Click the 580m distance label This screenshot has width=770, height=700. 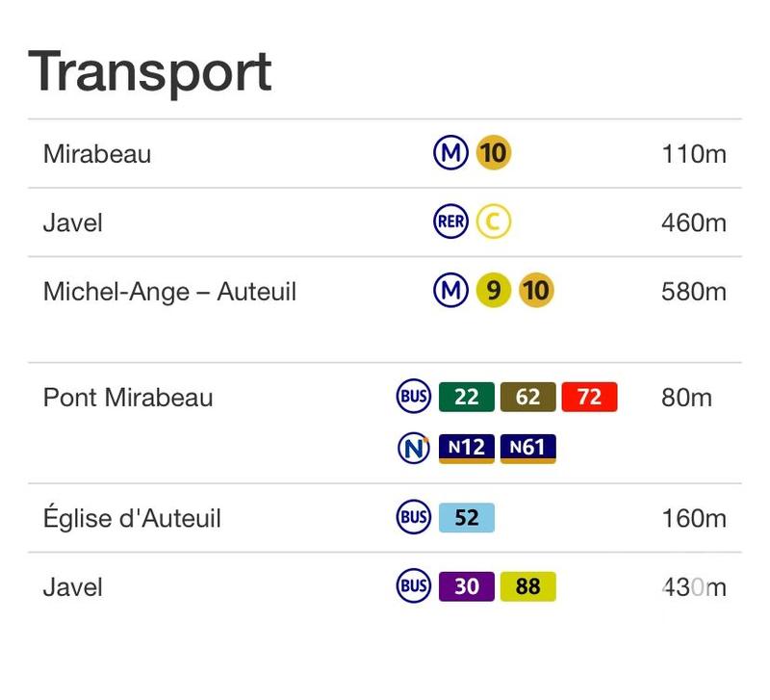pos(693,291)
